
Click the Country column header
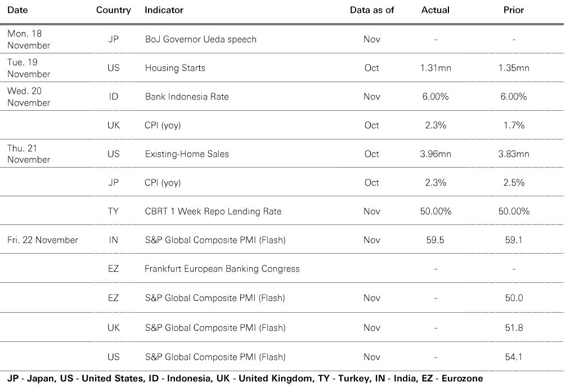pos(113,10)
